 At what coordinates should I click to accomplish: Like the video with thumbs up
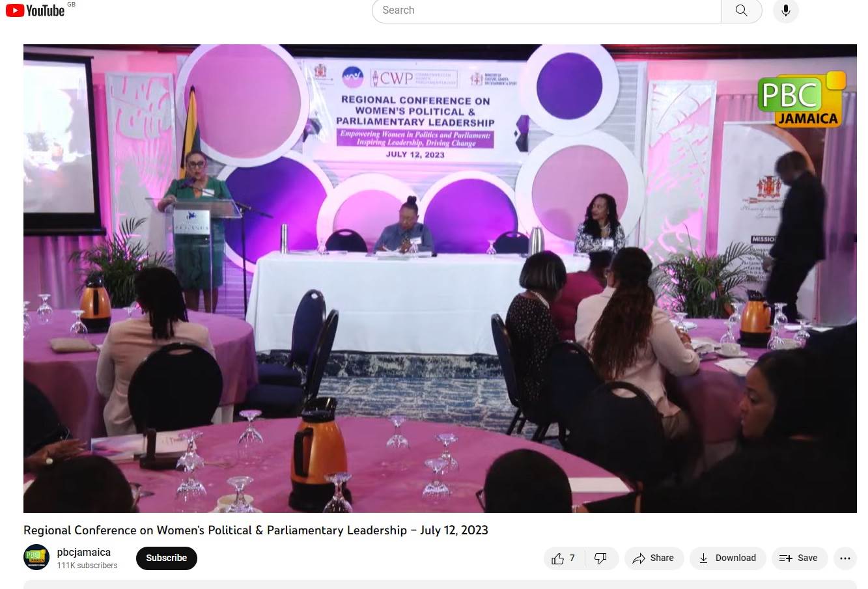click(558, 558)
